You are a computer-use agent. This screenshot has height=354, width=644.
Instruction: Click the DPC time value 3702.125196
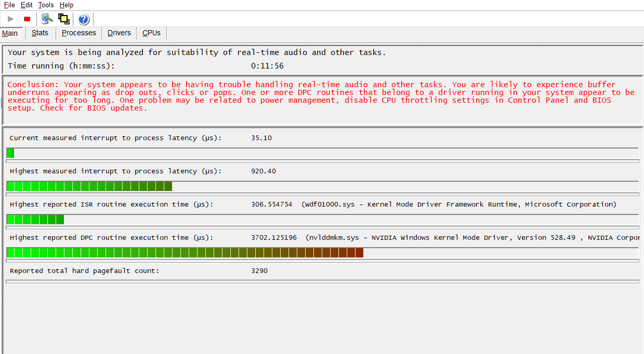(x=274, y=238)
